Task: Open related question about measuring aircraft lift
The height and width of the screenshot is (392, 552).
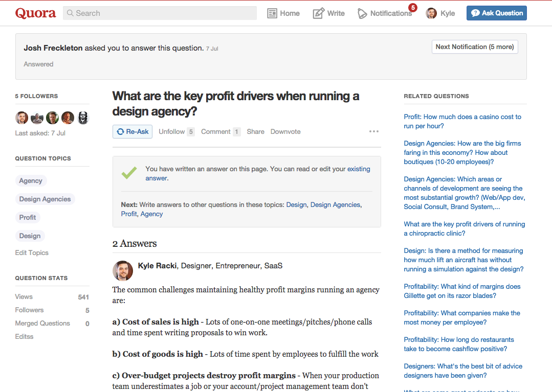Action: (x=463, y=260)
